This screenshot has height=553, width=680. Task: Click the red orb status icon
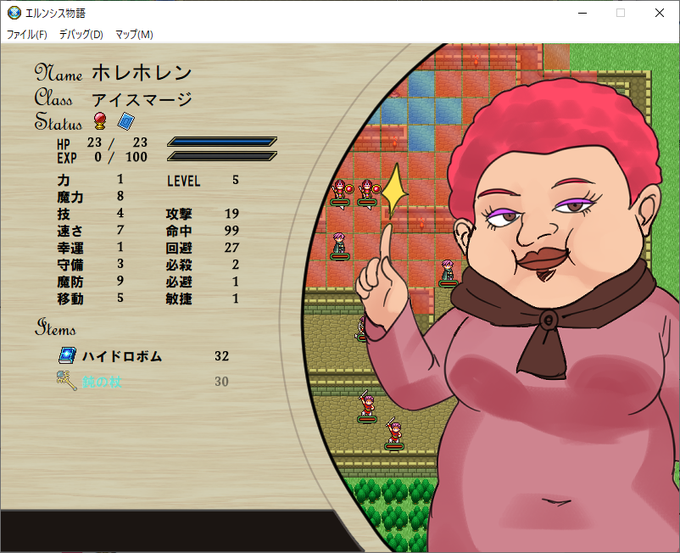click(x=100, y=121)
